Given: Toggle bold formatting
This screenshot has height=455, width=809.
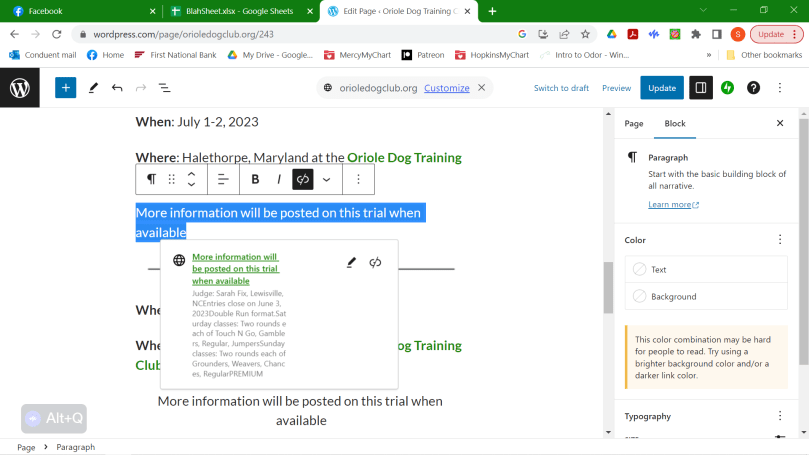Looking at the screenshot, I should pos(255,179).
